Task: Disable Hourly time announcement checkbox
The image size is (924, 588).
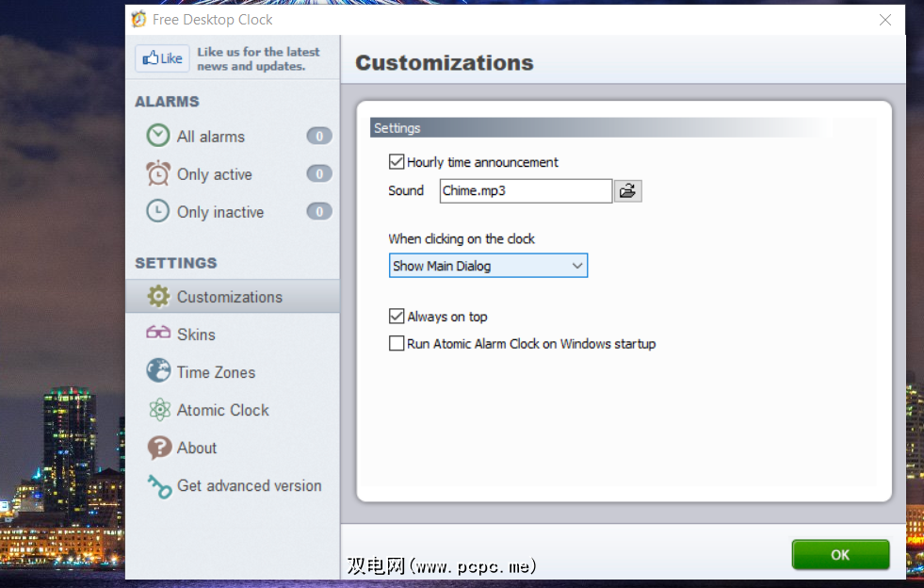Action: pyautogui.click(x=397, y=162)
